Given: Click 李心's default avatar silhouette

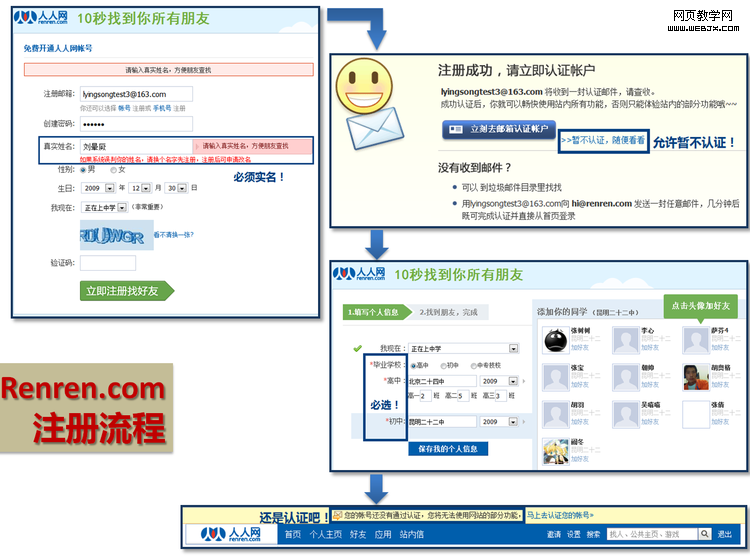Looking at the screenshot, I should (626, 339).
